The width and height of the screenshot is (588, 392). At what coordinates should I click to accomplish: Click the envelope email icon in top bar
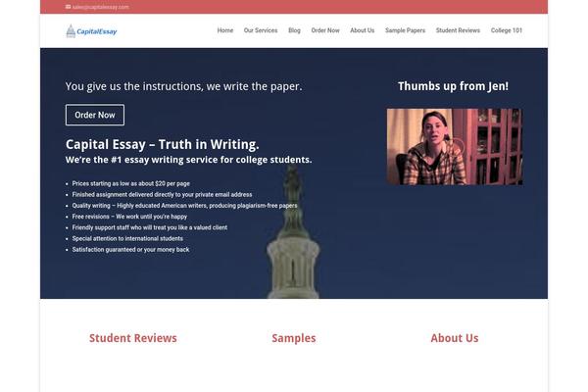point(68,7)
